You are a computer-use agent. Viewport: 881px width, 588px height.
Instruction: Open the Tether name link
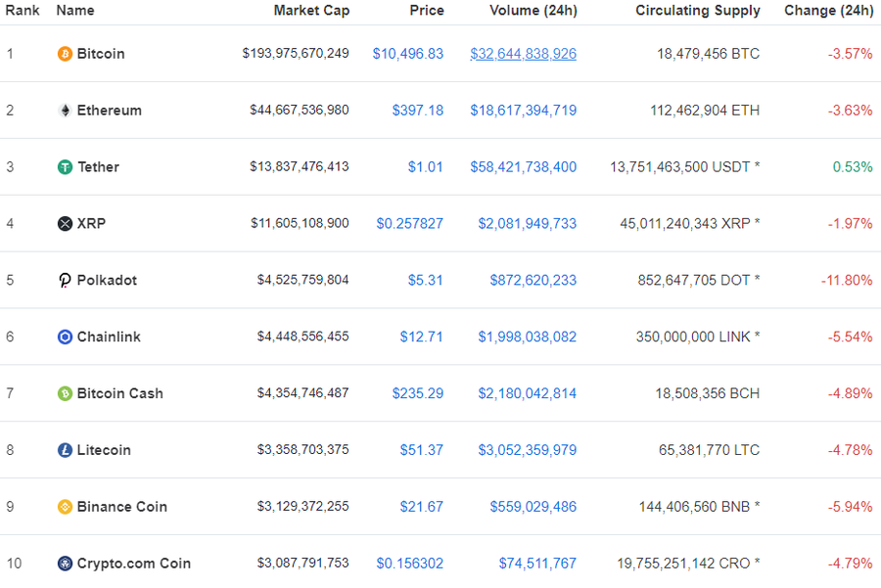(98, 167)
